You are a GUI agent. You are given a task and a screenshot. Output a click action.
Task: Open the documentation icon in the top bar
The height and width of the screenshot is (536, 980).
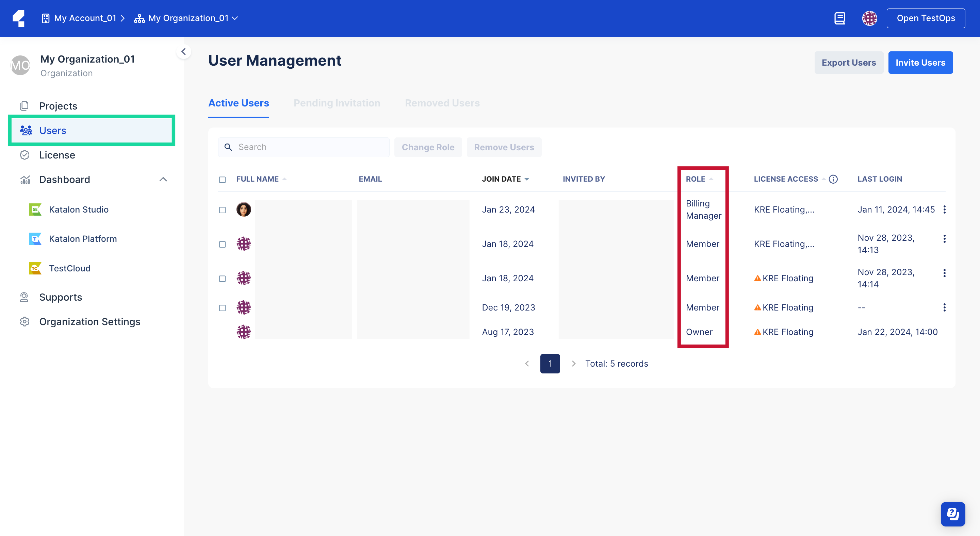tap(840, 18)
